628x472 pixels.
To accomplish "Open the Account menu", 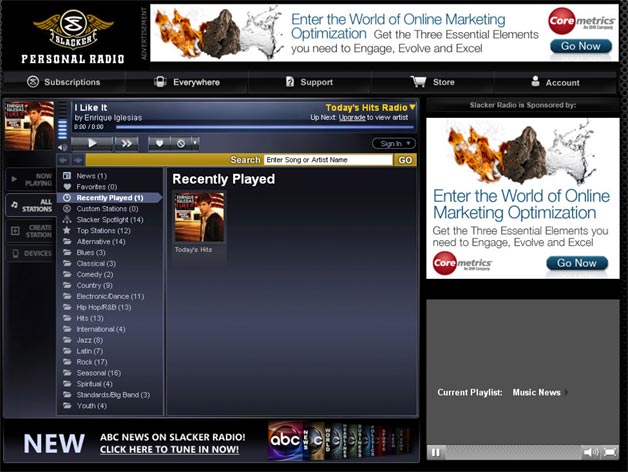I will [555, 82].
